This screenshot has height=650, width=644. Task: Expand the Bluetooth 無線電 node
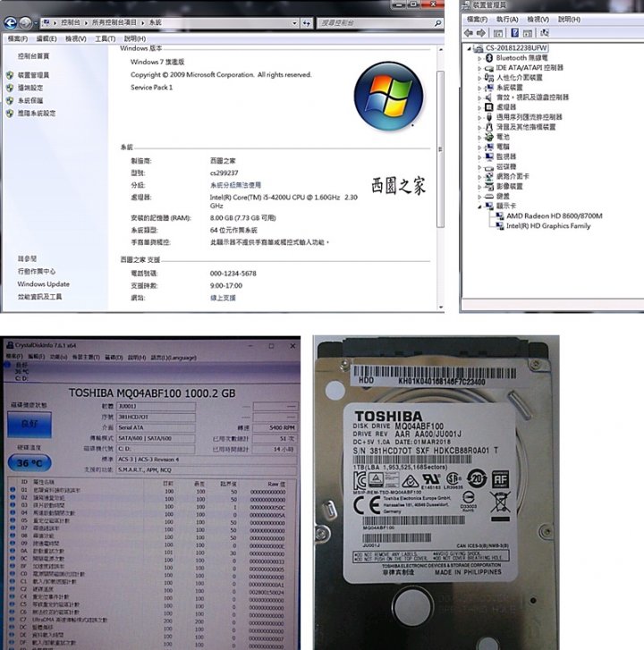point(479,58)
